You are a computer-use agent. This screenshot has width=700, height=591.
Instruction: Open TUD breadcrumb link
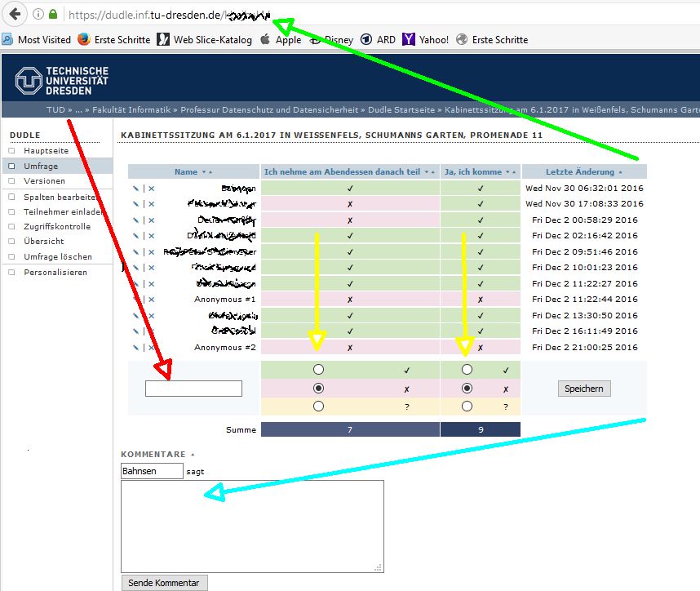(55, 110)
